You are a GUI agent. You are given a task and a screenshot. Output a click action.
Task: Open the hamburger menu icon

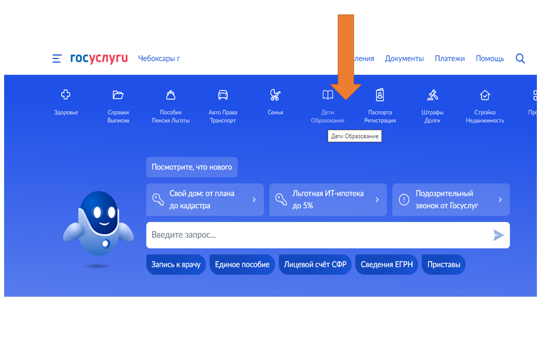(x=57, y=59)
